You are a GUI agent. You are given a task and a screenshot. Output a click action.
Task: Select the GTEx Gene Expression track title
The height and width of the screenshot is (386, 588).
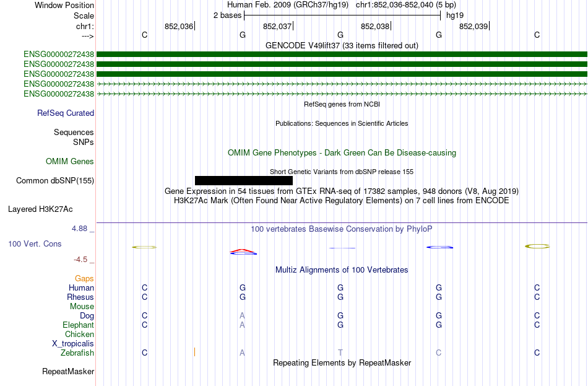click(342, 191)
